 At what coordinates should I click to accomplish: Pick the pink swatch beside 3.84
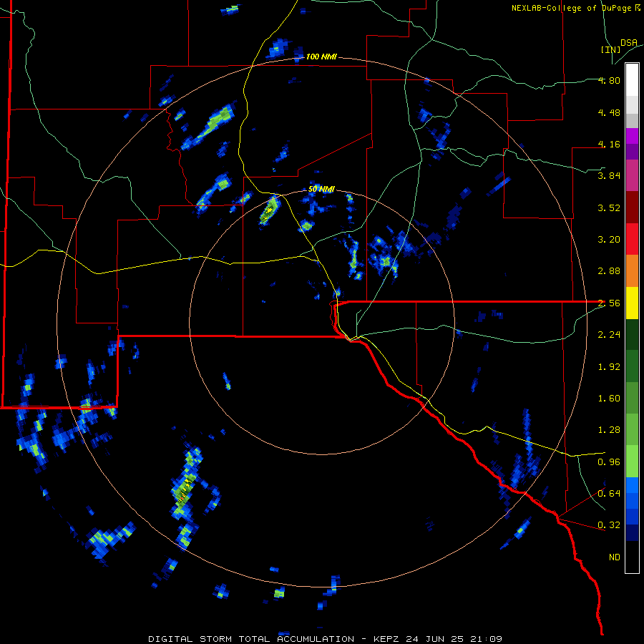632,175
